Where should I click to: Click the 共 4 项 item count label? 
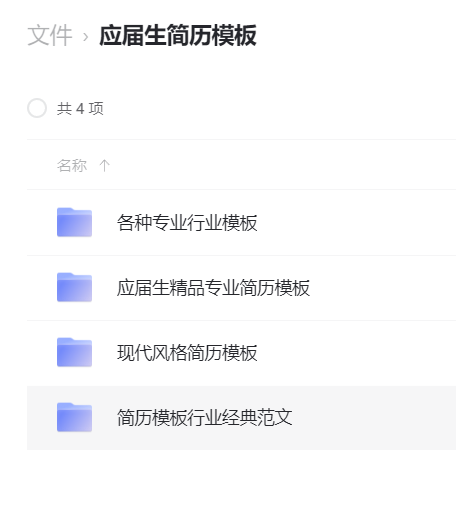(80, 109)
